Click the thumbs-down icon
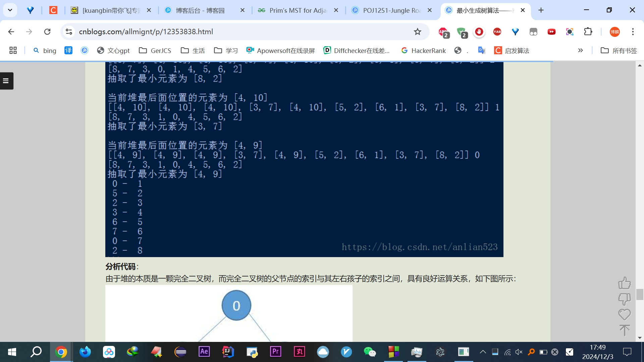644x362 pixels. coord(624,299)
